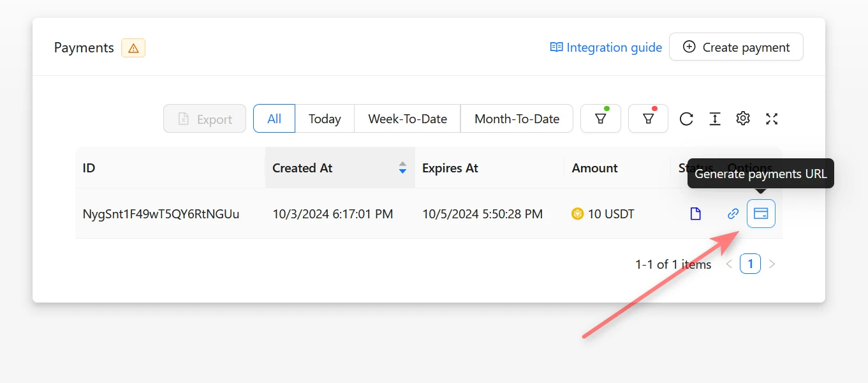The image size is (868, 383).
Task: Open the payment details document icon
Action: pyautogui.click(x=696, y=214)
